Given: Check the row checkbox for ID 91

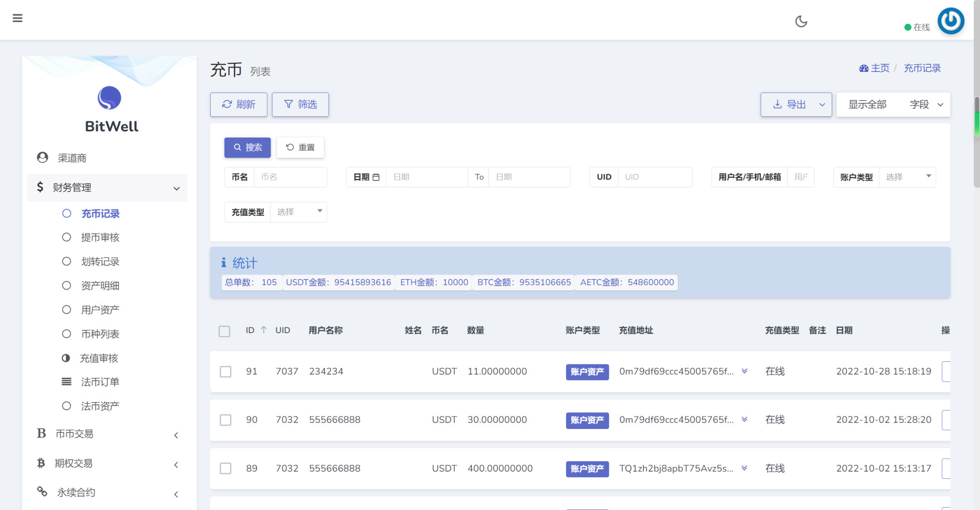Looking at the screenshot, I should point(225,371).
